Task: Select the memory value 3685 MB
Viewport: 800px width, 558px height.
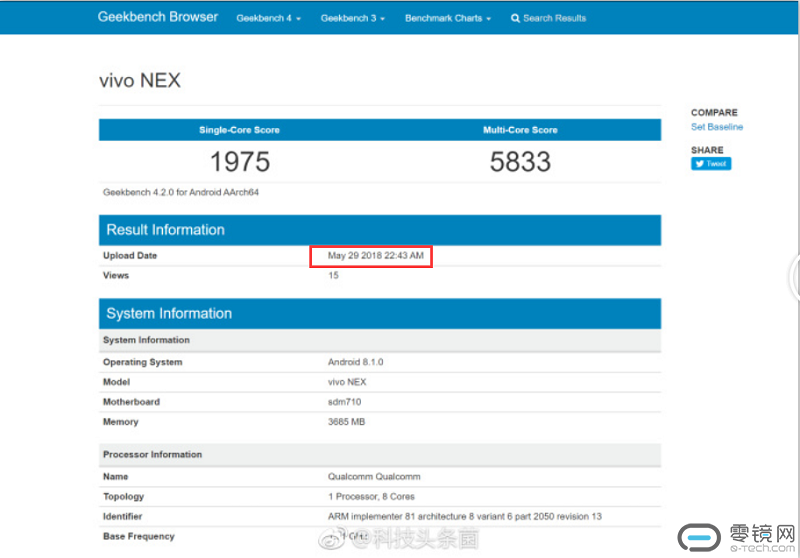Action: [346, 422]
